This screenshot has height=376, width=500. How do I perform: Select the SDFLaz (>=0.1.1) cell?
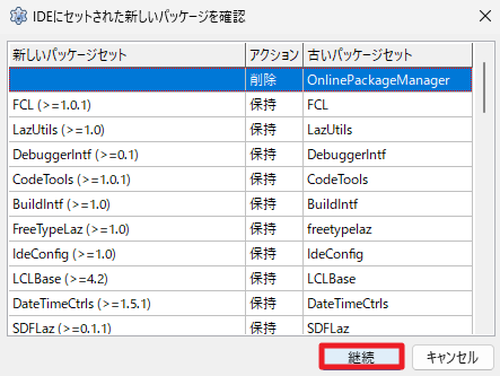pyautogui.click(x=127, y=326)
